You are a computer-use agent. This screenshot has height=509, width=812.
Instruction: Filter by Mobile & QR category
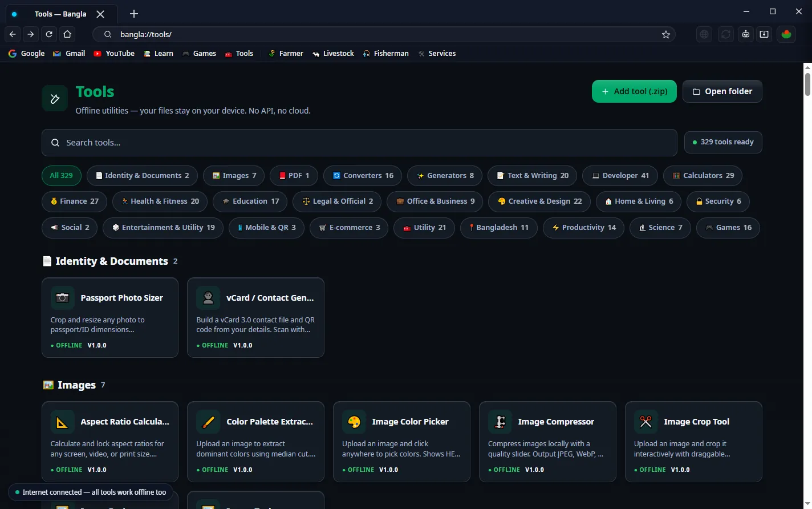coord(266,228)
